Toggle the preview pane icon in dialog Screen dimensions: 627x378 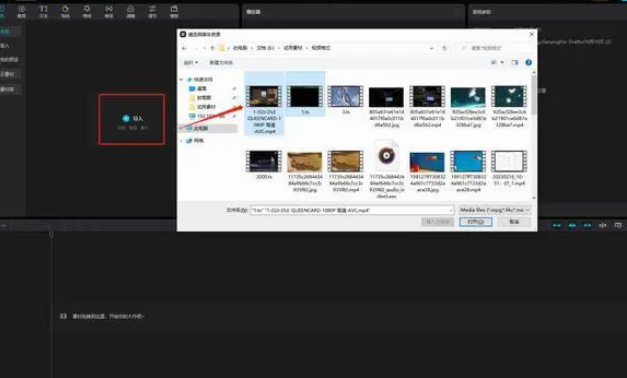click(515, 62)
